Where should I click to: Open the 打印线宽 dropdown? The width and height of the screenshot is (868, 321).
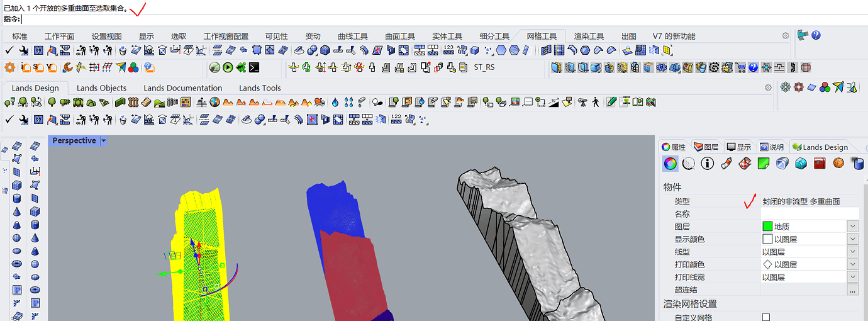tap(853, 277)
